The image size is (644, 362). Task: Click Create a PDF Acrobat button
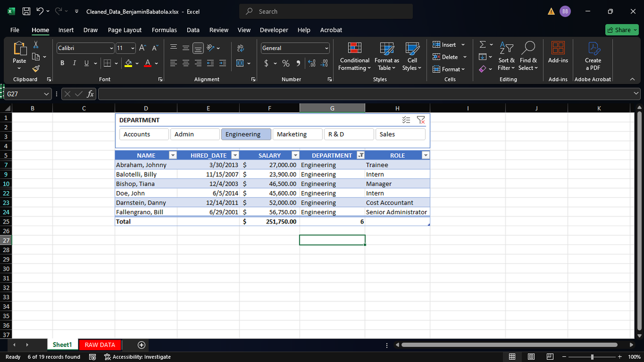pos(593,55)
